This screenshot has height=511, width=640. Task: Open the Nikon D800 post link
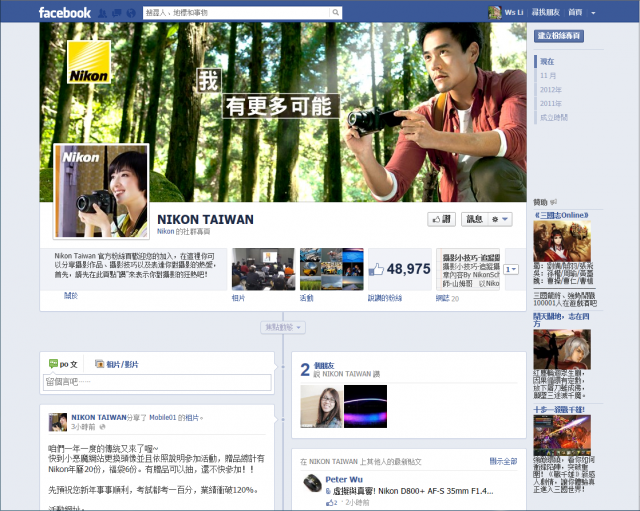[413, 491]
